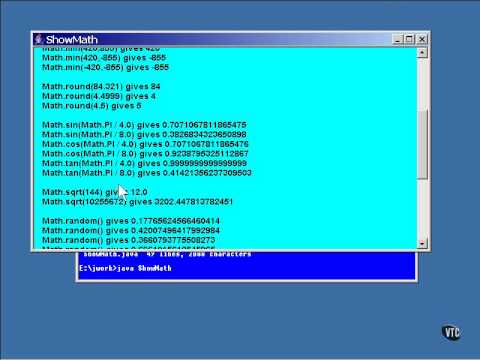The height and width of the screenshot is (360, 480).
Task: Click the ShowMath.java lines and characters status text
Action: [x=167, y=254]
